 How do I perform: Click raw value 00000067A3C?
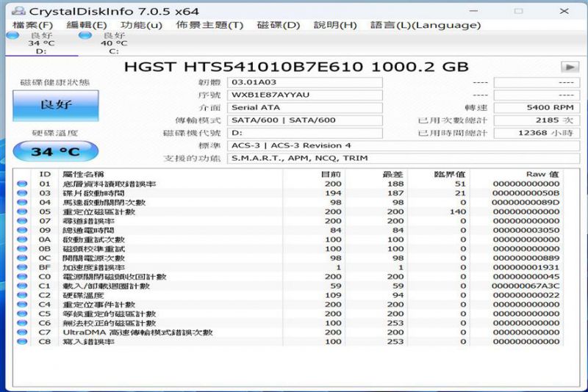[526, 286]
